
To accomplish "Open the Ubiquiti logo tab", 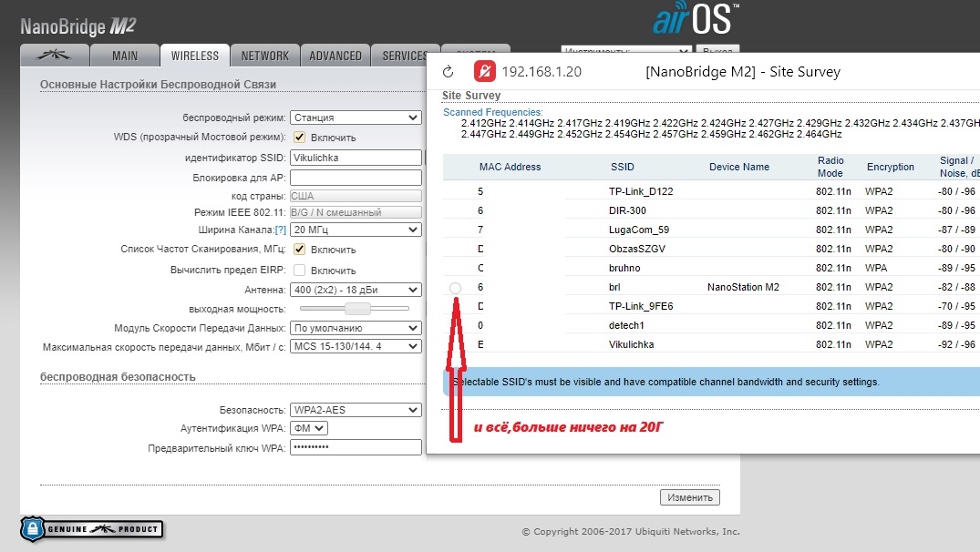I will pyautogui.click(x=55, y=56).
